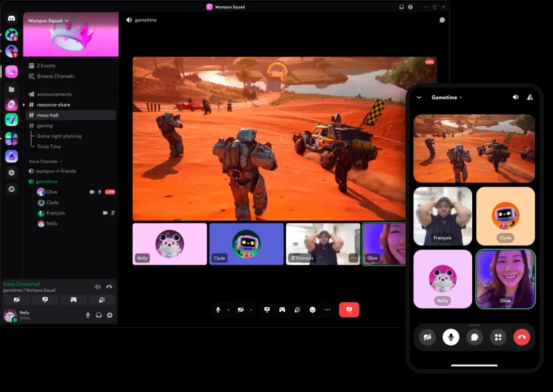Open the Gametime dropdown on phone
553x392 pixels.
coord(447,97)
